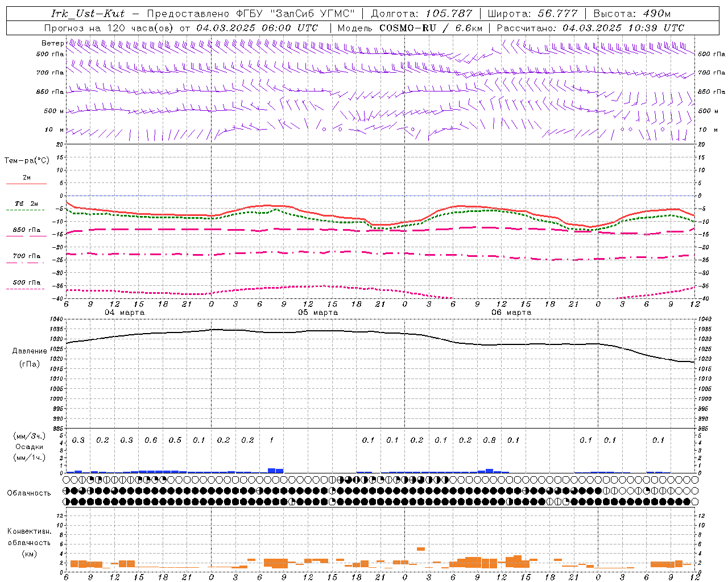This screenshot has height=582, width=728.
Task: Click the 'Давление' pressure panel label
Action: tap(30, 351)
